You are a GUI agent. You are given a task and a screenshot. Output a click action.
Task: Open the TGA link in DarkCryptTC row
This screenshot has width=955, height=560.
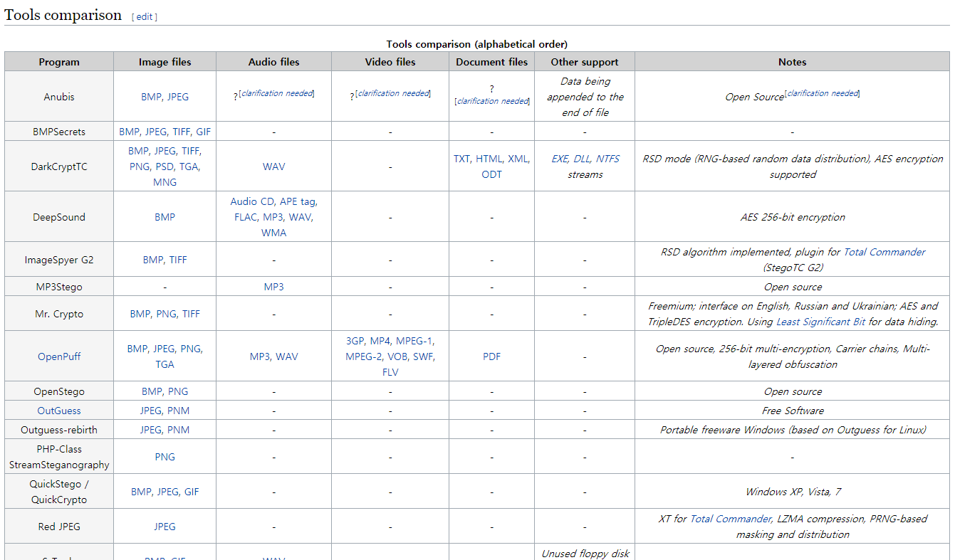coord(189,167)
